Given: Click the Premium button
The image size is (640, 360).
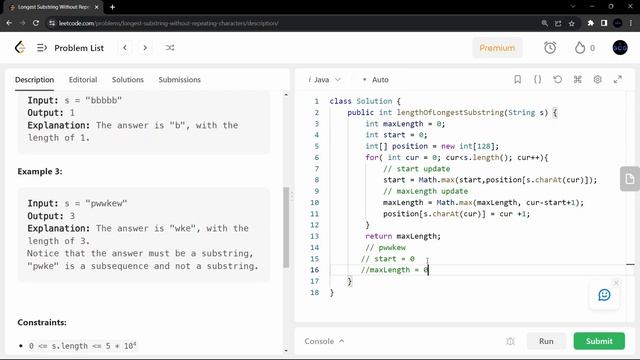Looking at the screenshot, I should 497,48.
